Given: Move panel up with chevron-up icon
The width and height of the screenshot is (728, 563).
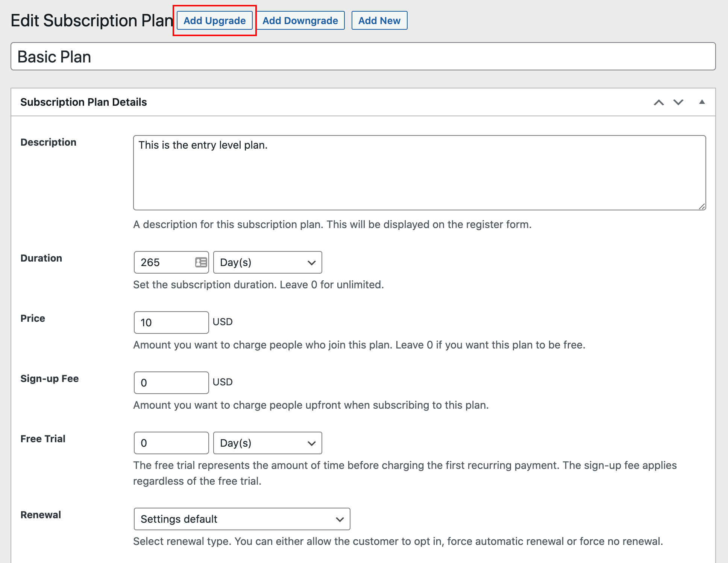Looking at the screenshot, I should pos(658,102).
